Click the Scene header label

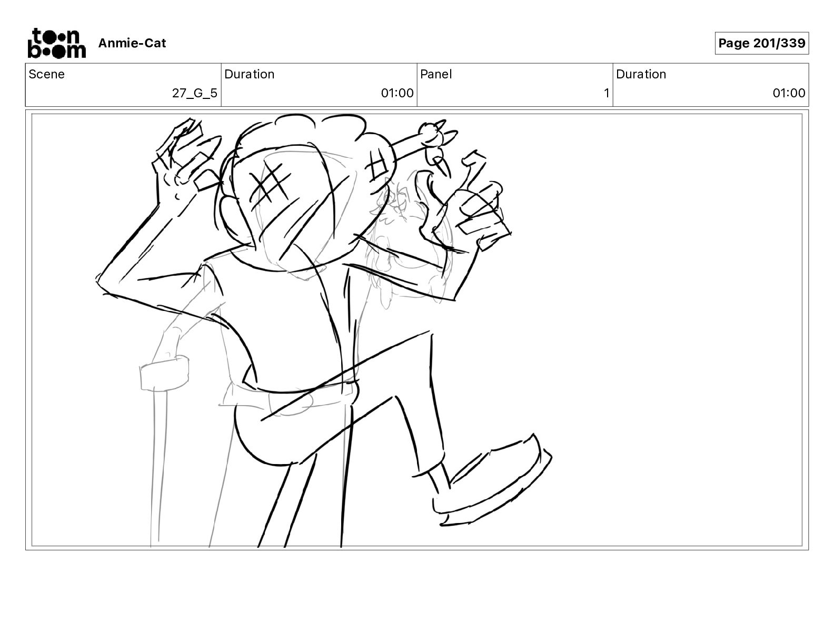point(46,74)
